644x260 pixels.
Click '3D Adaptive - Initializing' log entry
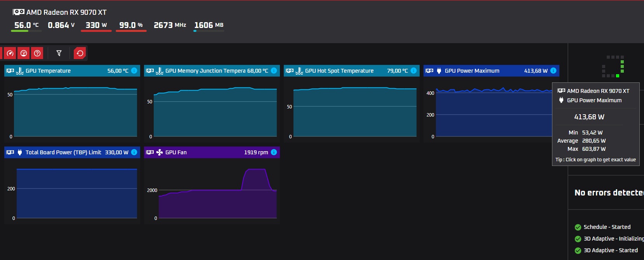(614, 239)
